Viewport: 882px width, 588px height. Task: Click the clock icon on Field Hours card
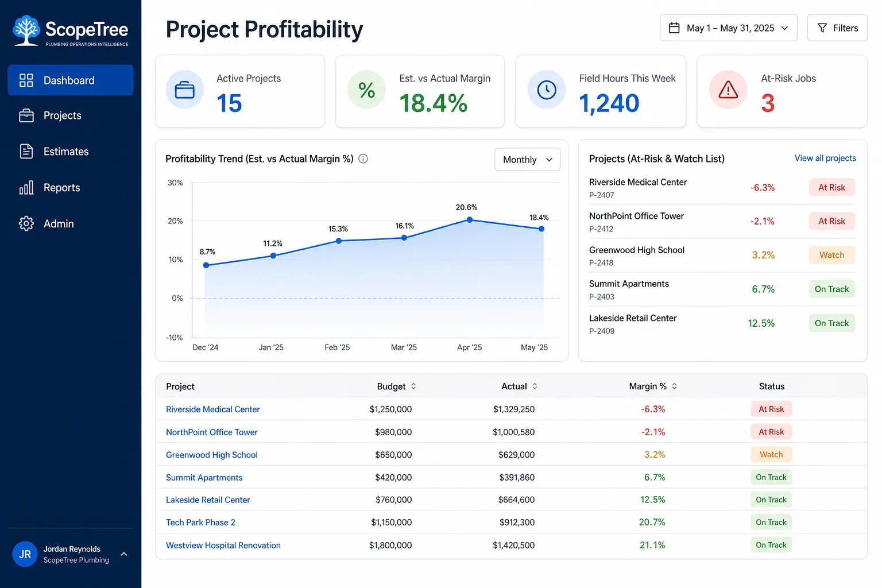point(547,90)
